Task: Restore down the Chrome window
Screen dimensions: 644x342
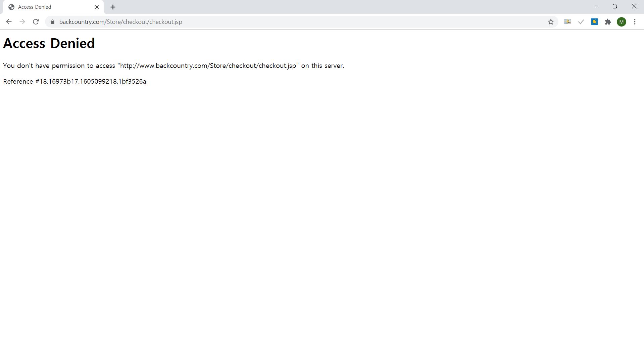Action: pyautogui.click(x=615, y=6)
